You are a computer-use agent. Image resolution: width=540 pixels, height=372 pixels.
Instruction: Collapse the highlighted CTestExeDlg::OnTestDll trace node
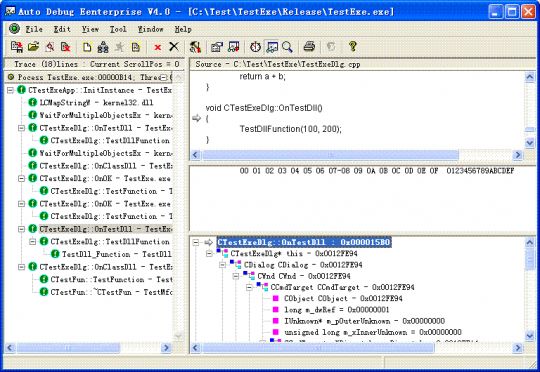[21, 229]
